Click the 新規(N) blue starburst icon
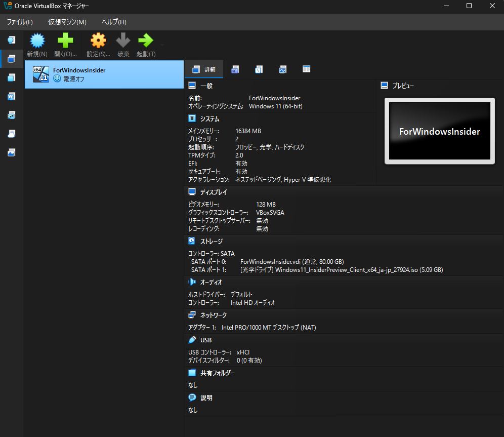Screen dimensions: 504x437 (37, 41)
